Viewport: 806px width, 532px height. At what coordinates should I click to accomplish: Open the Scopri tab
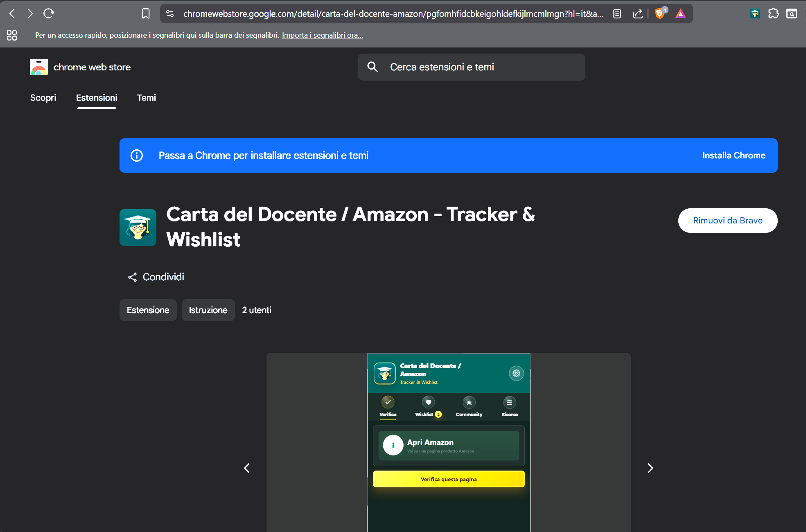tap(43, 98)
